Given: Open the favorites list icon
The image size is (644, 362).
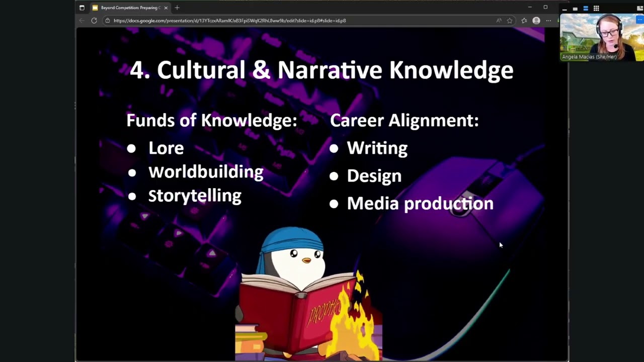Looking at the screenshot, I should [x=524, y=21].
